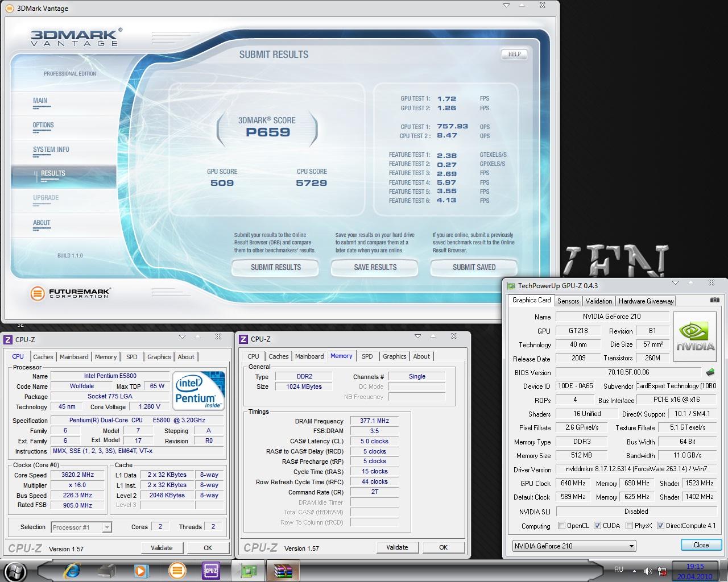Open the Hardware Giveaway tab
The height and width of the screenshot is (582, 728).
point(646,301)
